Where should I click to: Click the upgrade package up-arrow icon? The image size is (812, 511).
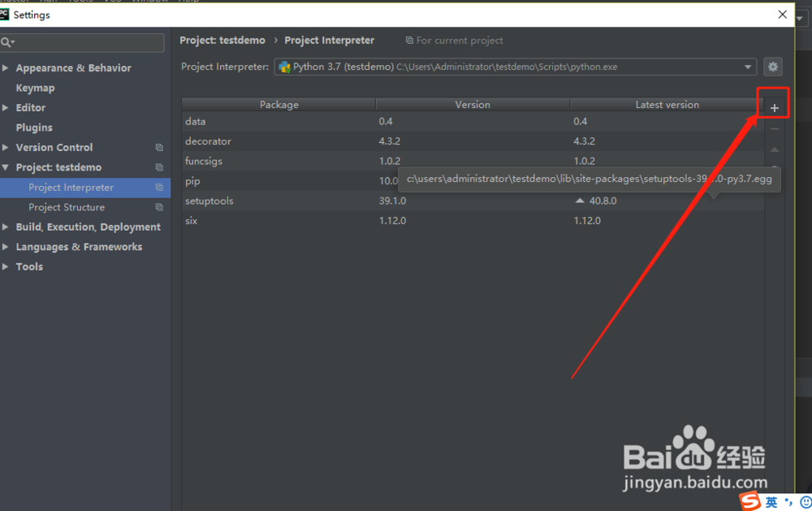pos(774,149)
